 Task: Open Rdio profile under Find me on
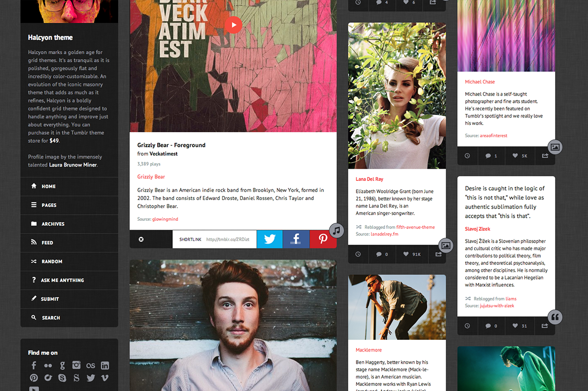point(48,378)
